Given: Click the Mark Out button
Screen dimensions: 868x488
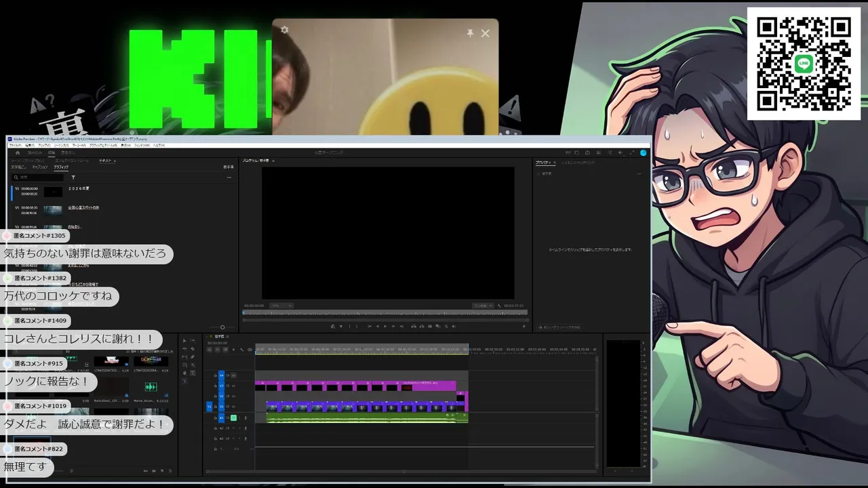Looking at the screenshot, I should [x=357, y=326].
